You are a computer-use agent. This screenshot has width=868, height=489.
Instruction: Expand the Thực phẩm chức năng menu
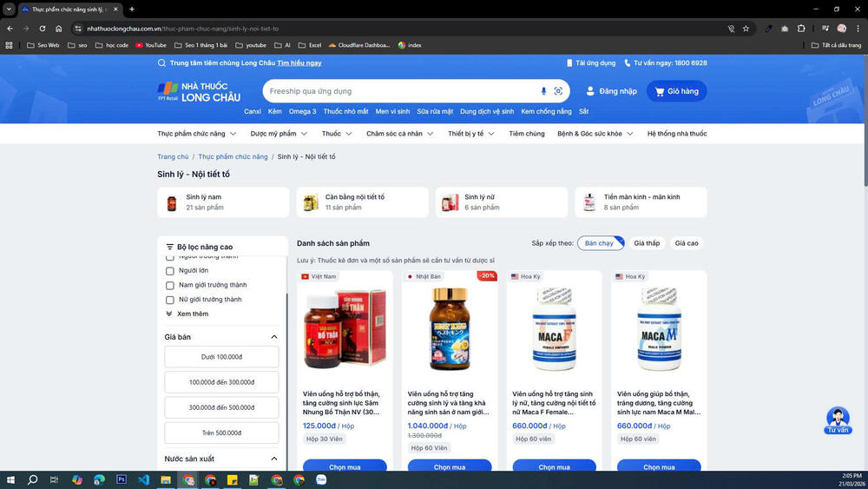click(197, 134)
